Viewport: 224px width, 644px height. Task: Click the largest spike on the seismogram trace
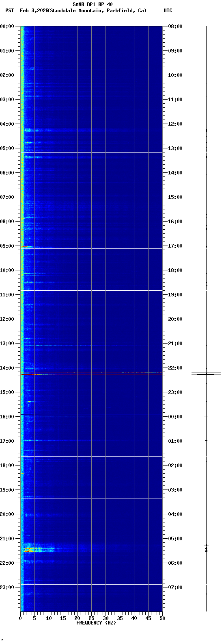coord(207,373)
